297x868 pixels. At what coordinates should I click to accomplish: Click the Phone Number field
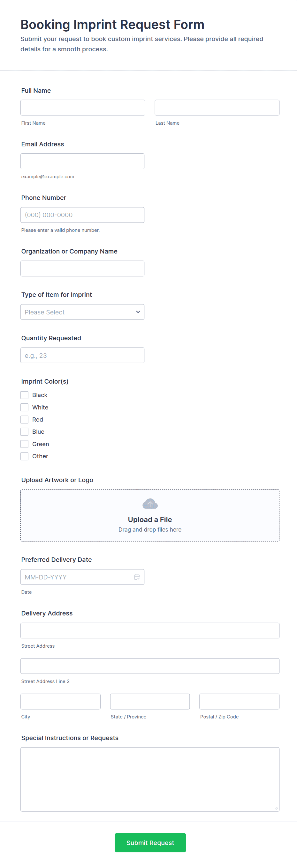(x=82, y=215)
